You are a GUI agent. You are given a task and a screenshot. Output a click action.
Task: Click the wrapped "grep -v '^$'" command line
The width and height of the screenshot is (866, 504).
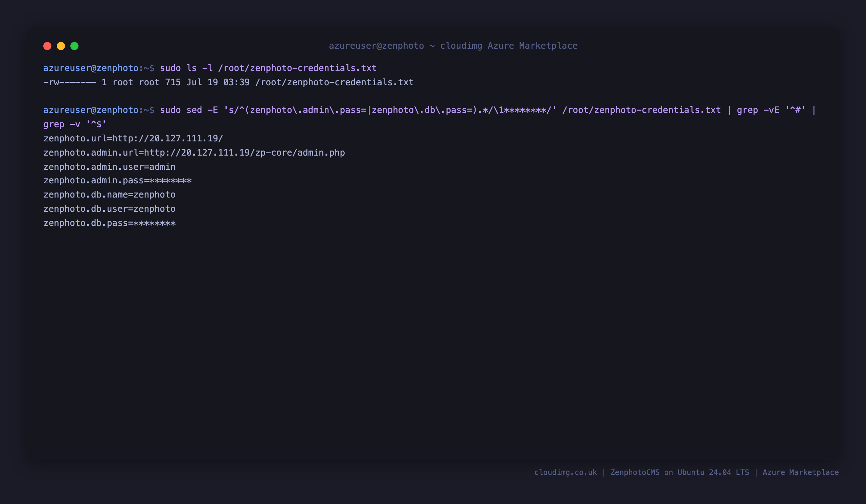click(x=75, y=124)
